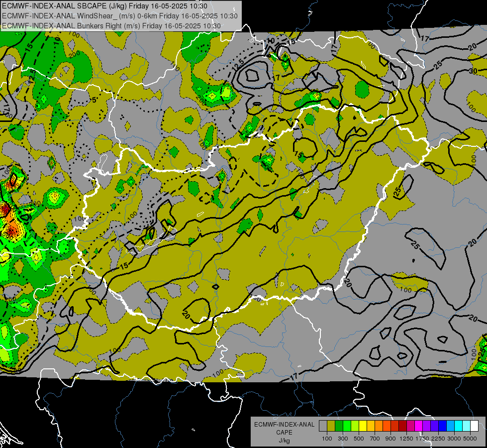Click the legend value 700

click(375, 439)
